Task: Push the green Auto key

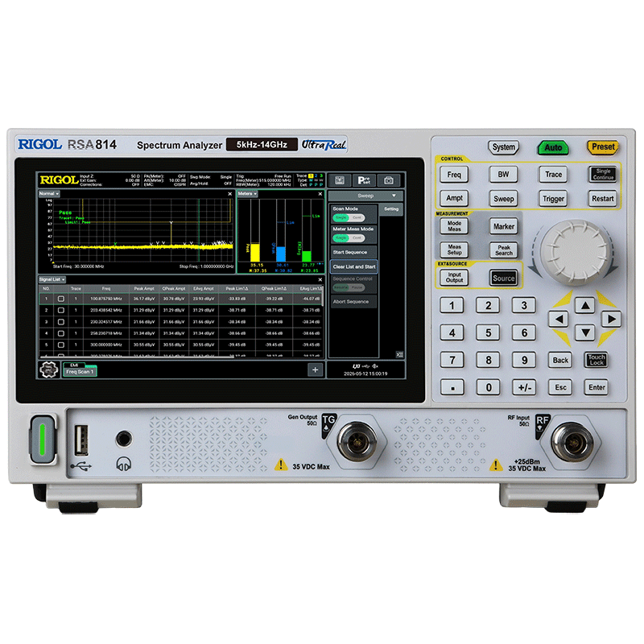Action: (553, 147)
